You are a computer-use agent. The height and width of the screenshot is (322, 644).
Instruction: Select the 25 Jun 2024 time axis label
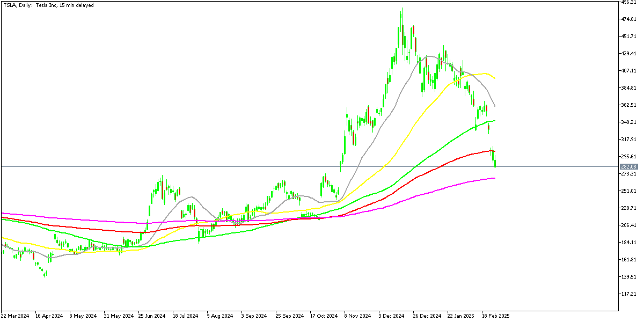click(x=152, y=316)
